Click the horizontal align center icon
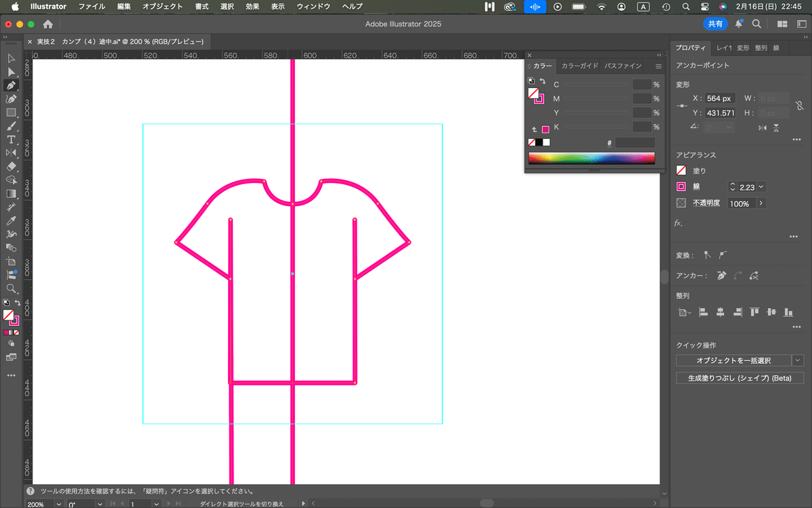Image resolution: width=812 pixels, height=508 pixels. (720, 312)
